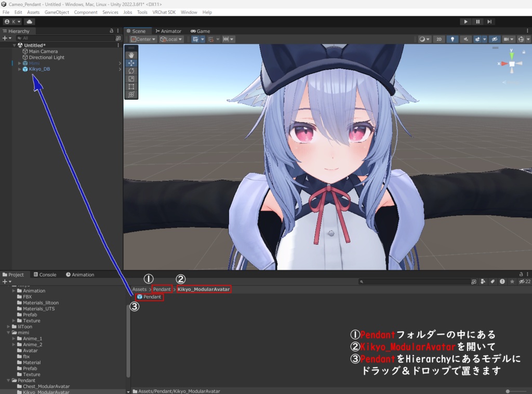Toggle scene audio
532x394 pixels.
[x=466, y=38]
